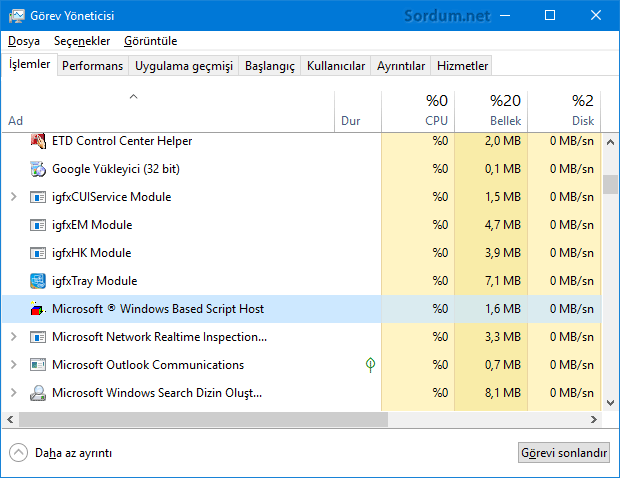Click the vertical scrollbar up arrow
Screen dimensions: 620x478
pos(610,142)
